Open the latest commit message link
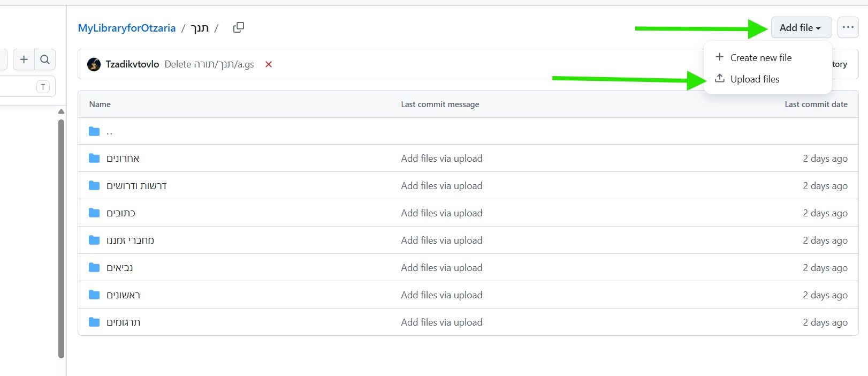Image resolution: width=868 pixels, height=376 pixels. point(209,64)
